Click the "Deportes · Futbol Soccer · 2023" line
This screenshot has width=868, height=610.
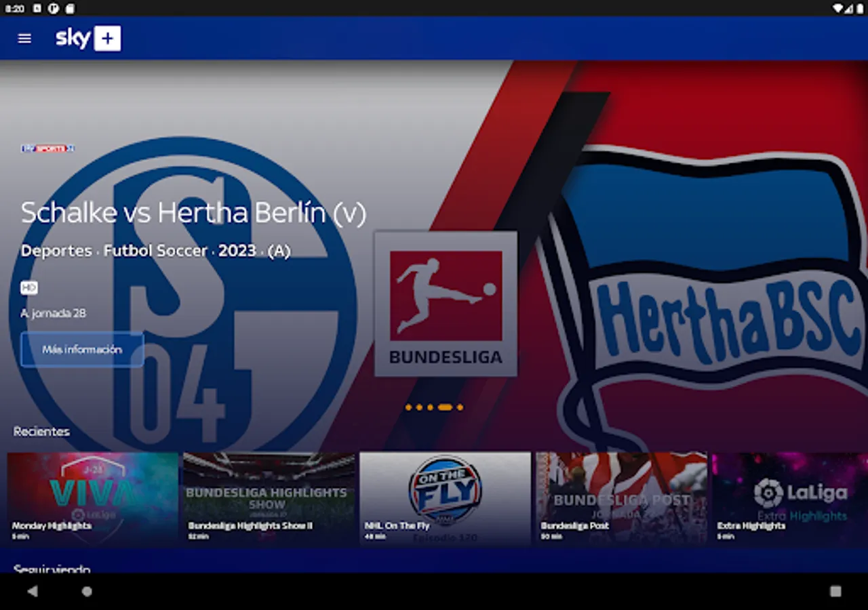pos(155,251)
